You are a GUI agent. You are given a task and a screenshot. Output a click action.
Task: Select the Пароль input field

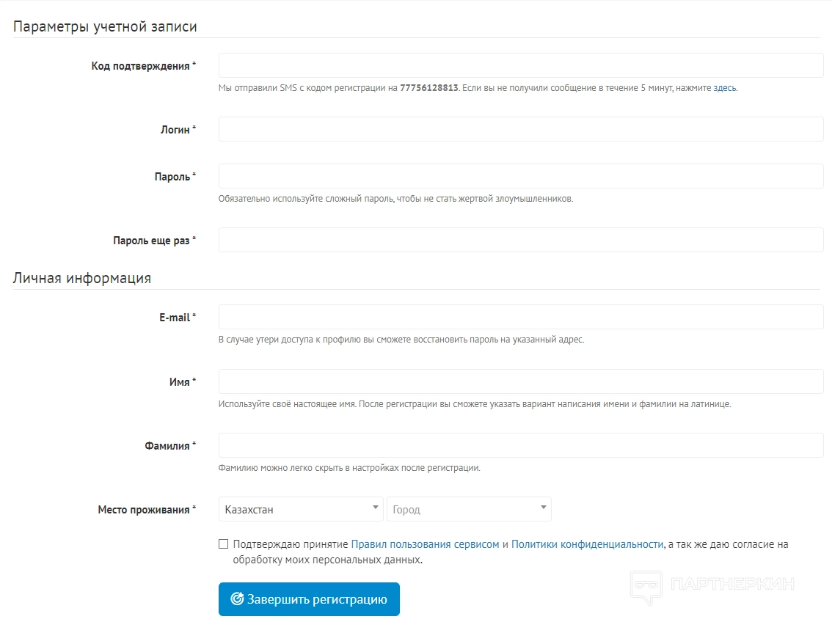point(521,176)
